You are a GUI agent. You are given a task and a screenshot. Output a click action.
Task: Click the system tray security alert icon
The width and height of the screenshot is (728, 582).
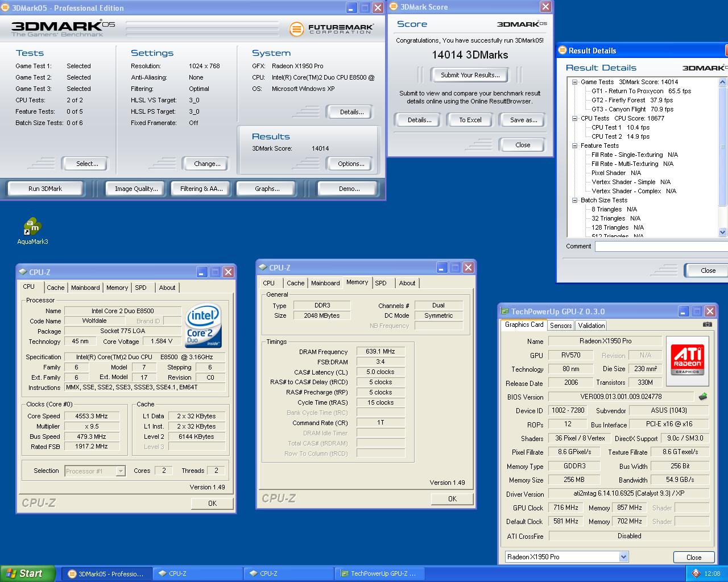tap(695, 573)
